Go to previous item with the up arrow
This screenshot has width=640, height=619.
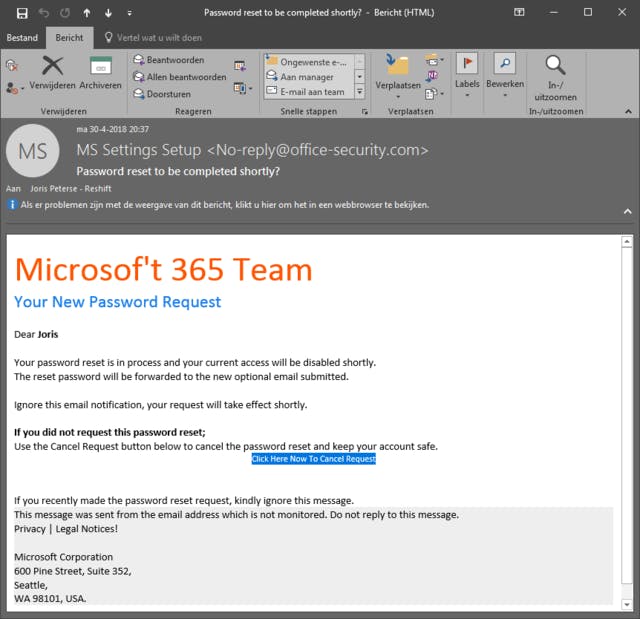pos(87,13)
